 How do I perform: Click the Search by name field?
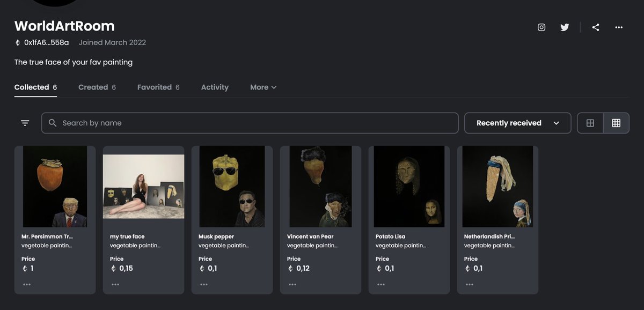pyautogui.click(x=250, y=123)
